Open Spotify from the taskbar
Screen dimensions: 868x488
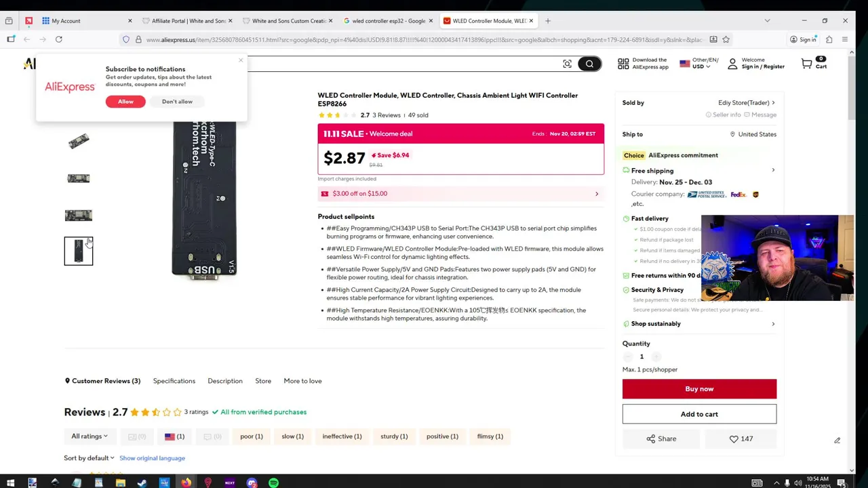pyautogui.click(x=273, y=483)
